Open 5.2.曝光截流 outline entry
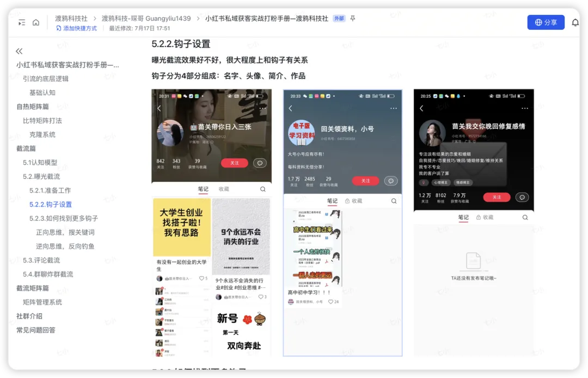 pyautogui.click(x=41, y=176)
